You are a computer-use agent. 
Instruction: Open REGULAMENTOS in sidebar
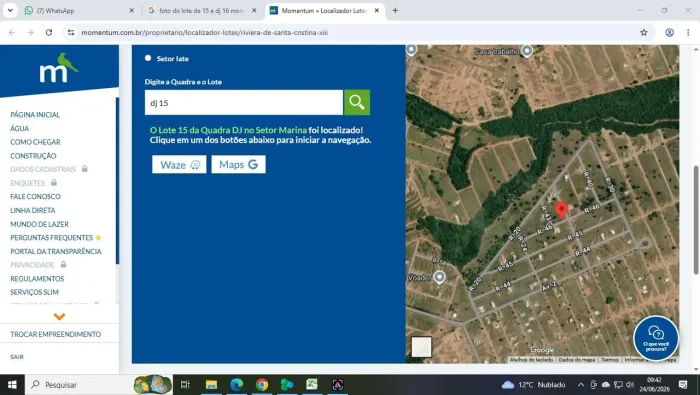click(x=37, y=279)
